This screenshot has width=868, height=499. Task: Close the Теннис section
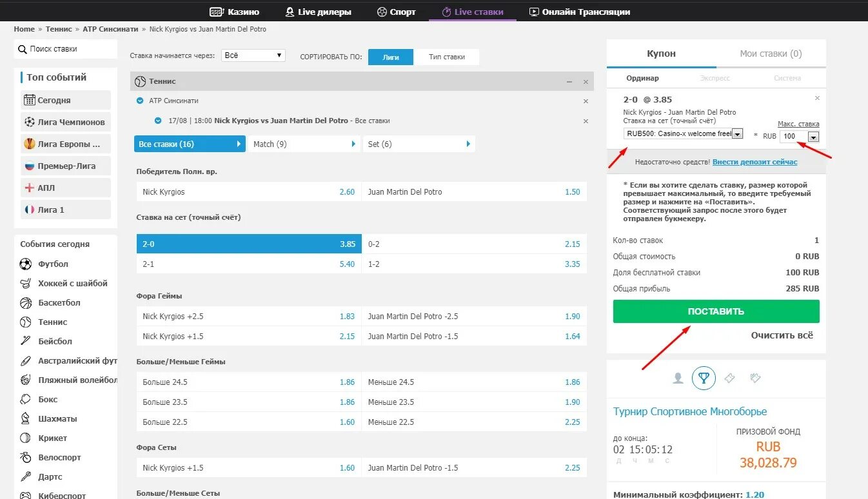click(x=586, y=82)
